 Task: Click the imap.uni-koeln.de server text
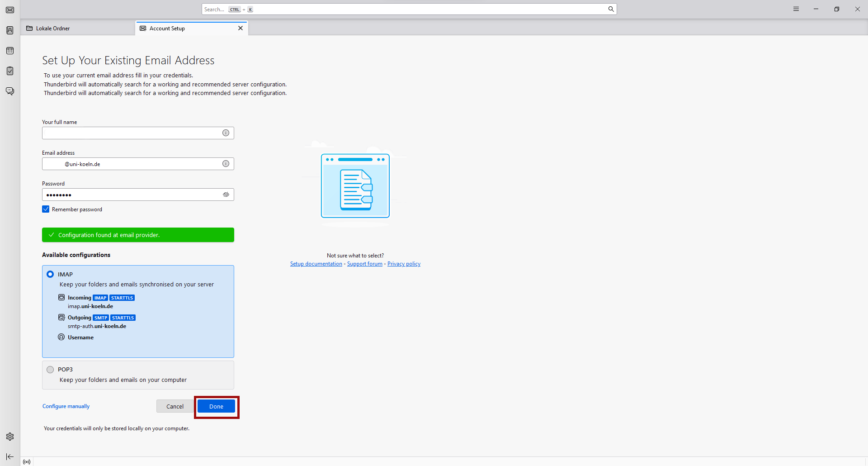(x=90, y=306)
